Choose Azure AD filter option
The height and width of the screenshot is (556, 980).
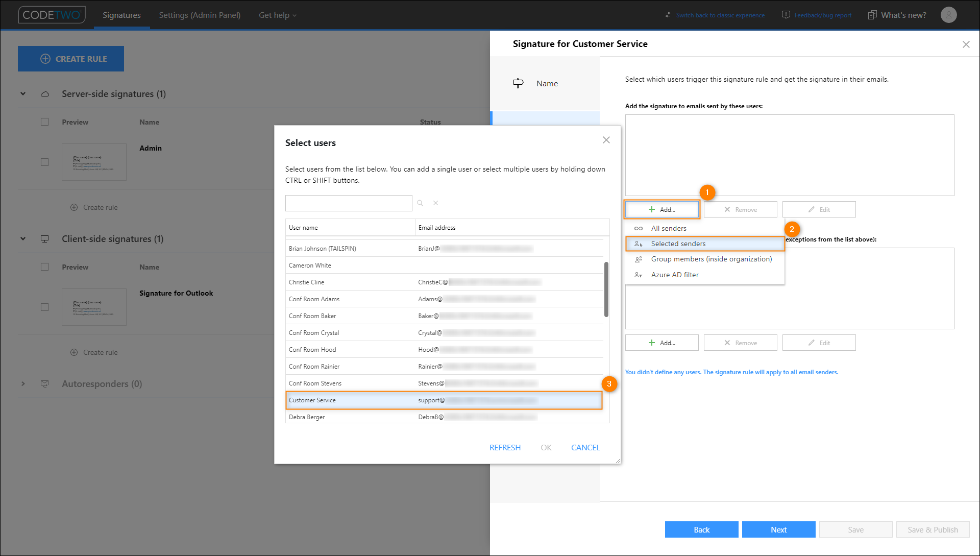pyautogui.click(x=705, y=275)
